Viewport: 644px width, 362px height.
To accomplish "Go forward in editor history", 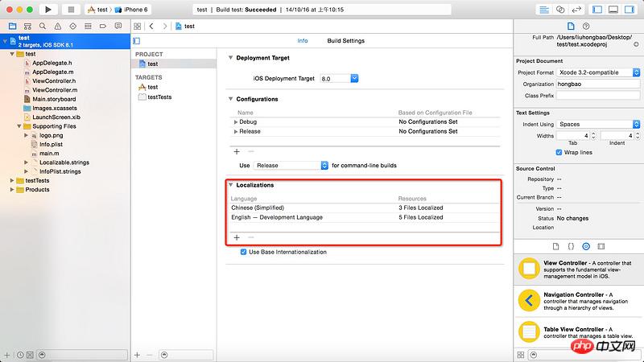I will 165,27.
